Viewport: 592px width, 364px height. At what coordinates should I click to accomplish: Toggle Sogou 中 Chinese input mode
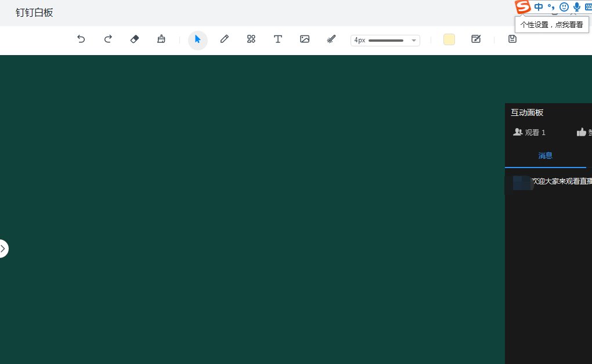539,7
